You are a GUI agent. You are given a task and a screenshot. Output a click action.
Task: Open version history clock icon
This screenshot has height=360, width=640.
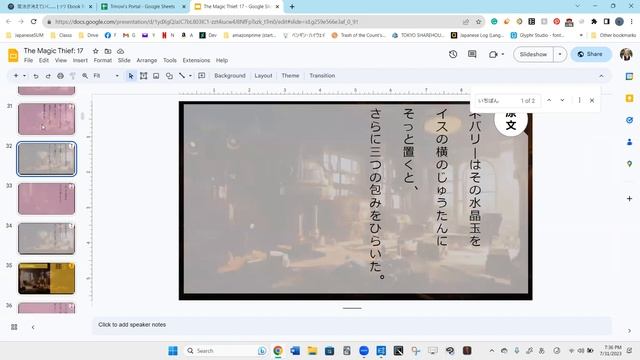point(453,54)
